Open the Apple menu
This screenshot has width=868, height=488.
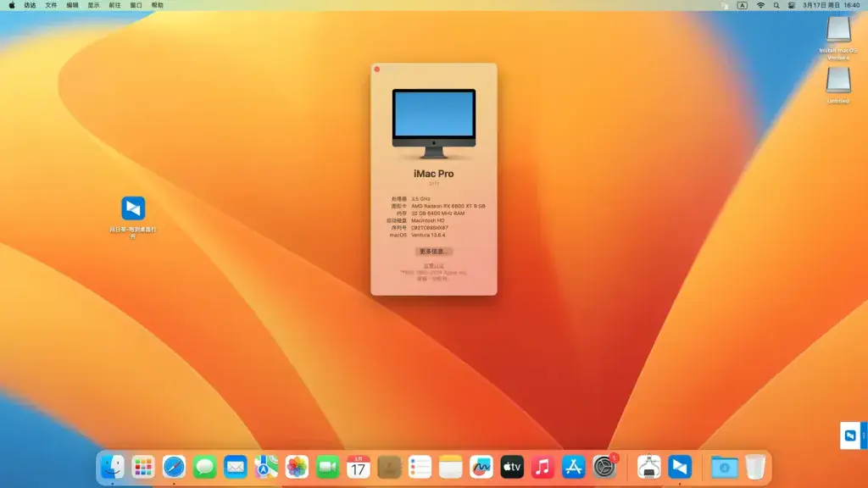12,5
